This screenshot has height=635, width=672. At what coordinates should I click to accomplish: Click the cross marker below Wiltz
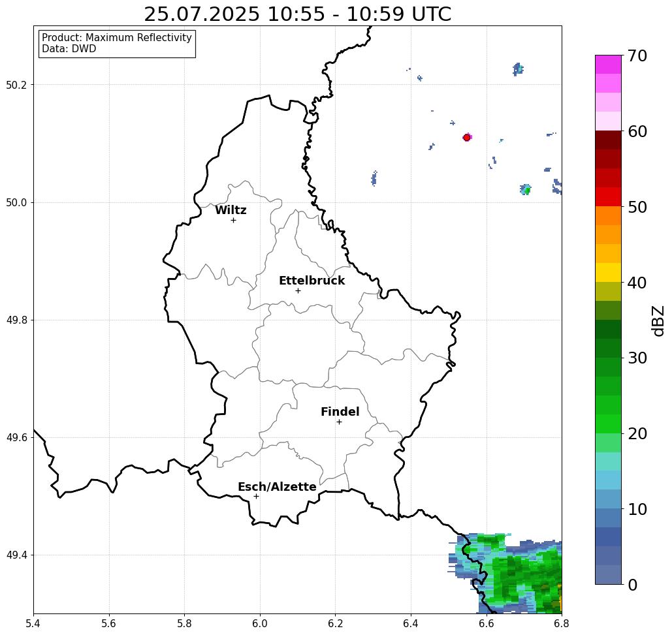pos(233,221)
